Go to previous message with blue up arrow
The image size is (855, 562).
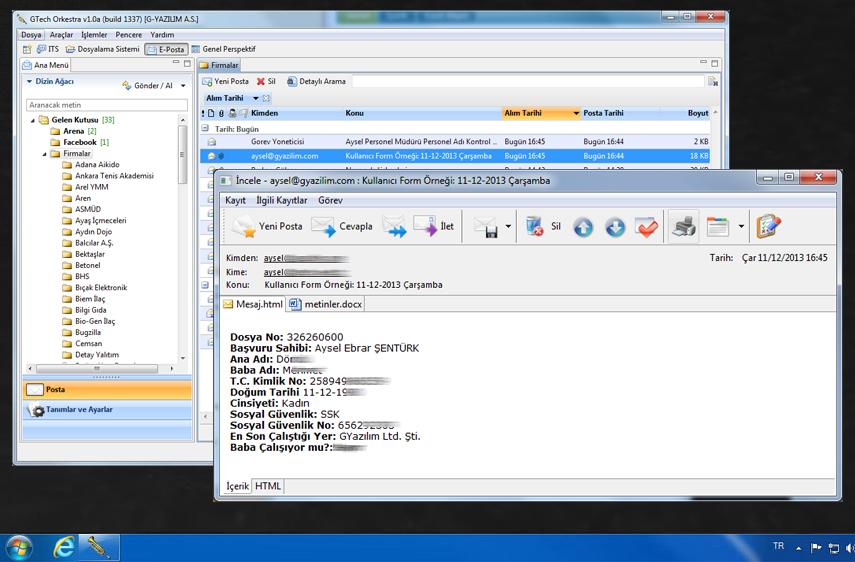pos(583,227)
